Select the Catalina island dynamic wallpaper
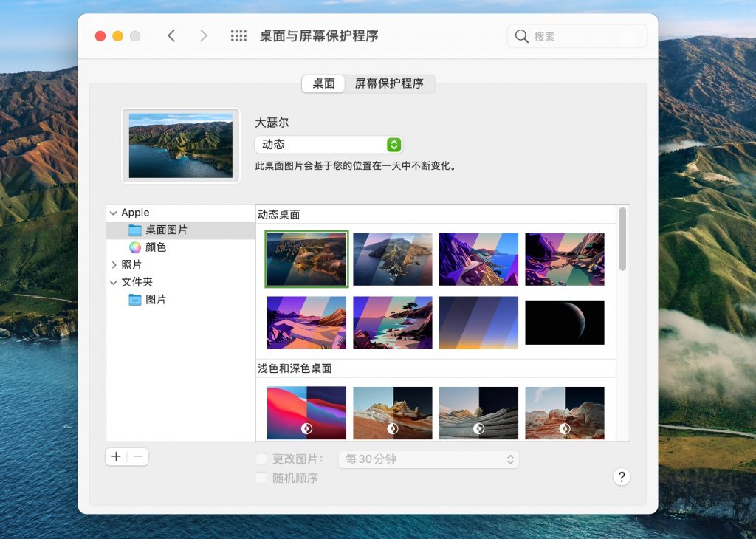Screen dimensions: 756x539 click(393, 259)
